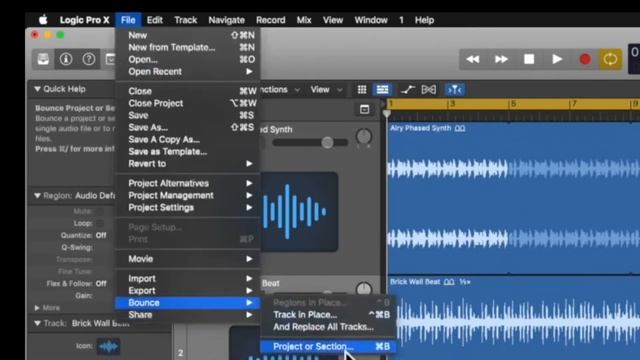
Task: Toggle the Mute checkbox in Region inspector
Action: 100,211
